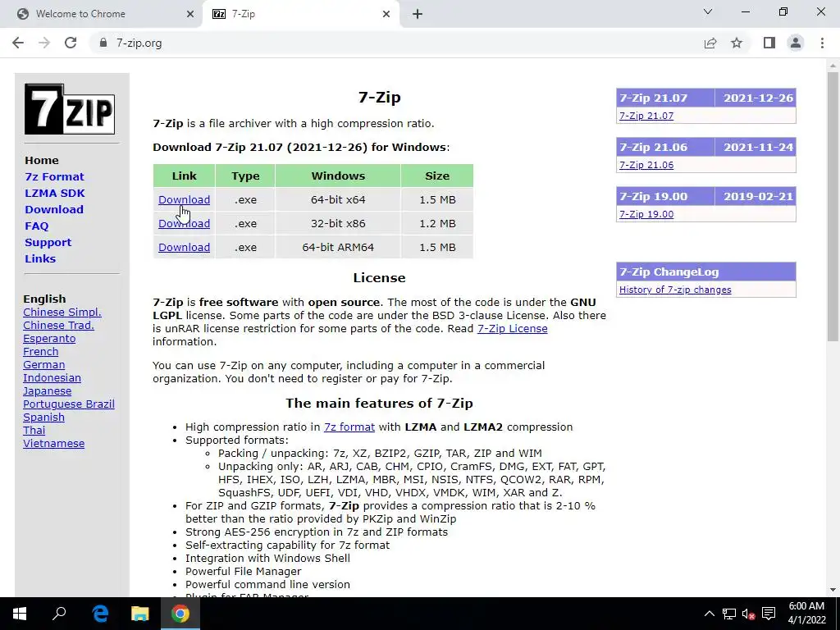Click the browser forward arrow
Viewport: 840px width, 630px height.
[x=44, y=43]
